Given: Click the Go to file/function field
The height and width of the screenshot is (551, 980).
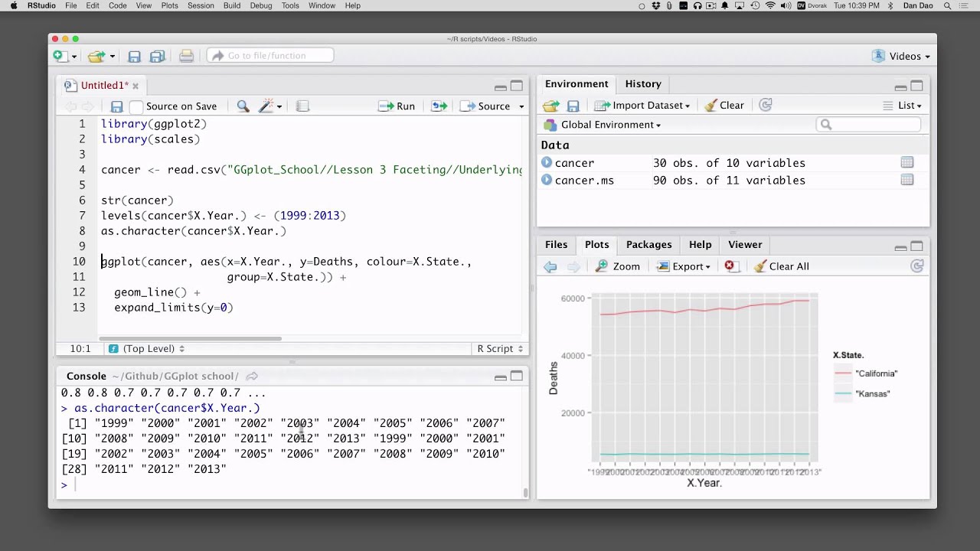Looking at the screenshot, I should click(x=270, y=55).
